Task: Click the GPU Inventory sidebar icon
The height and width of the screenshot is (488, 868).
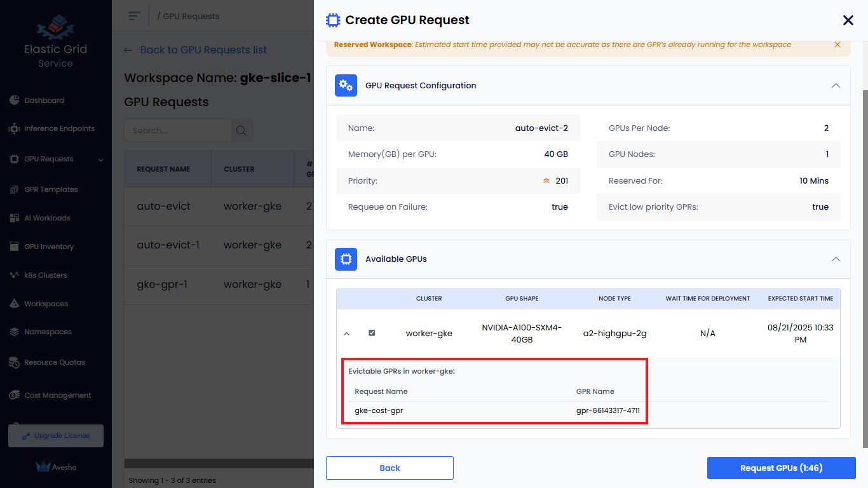Action: [x=14, y=247]
